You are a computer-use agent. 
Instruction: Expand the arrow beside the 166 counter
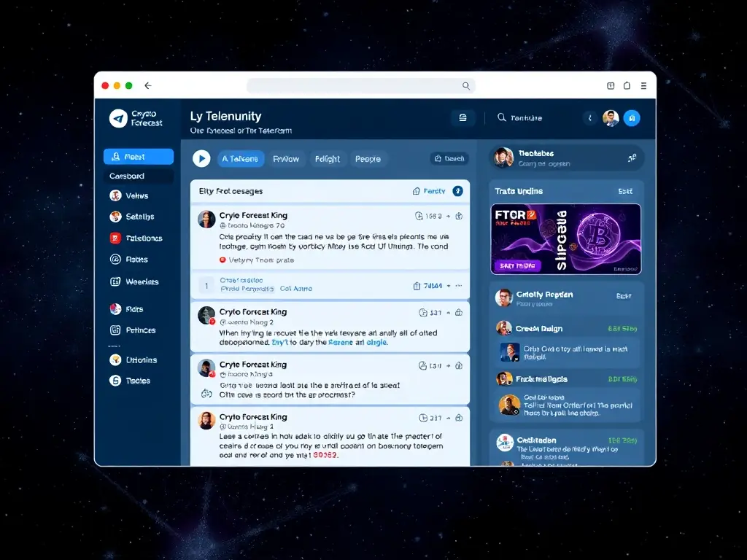[x=448, y=216]
